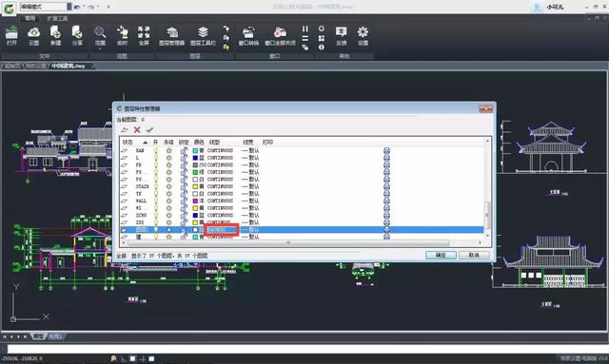Click the red X delete layer icon
609x364 pixels.
(137, 129)
